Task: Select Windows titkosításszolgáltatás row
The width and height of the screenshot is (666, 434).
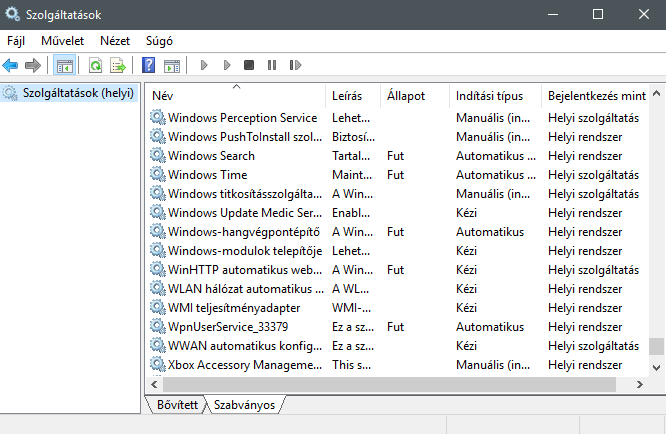Action: coord(398,194)
